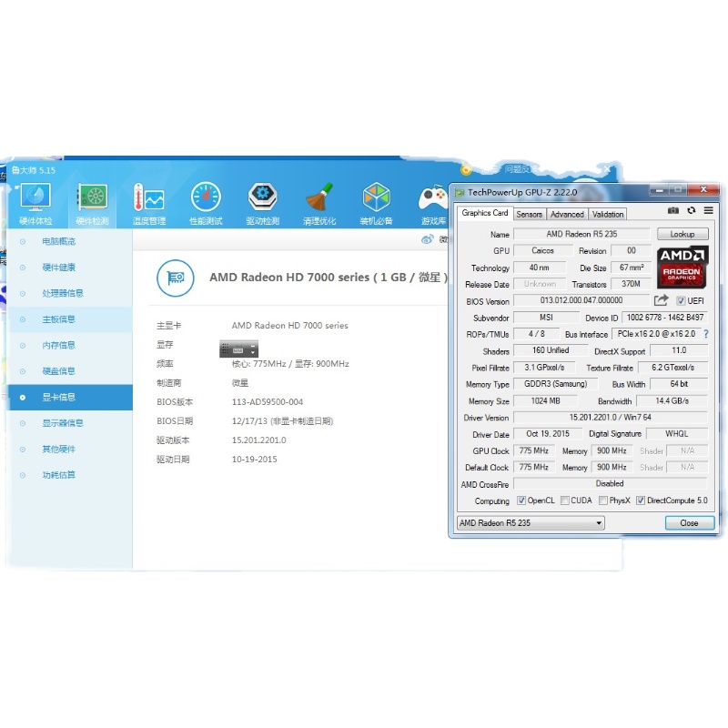Viewport: 728px width, 728px height.
Task: Switch to Graphics Card tab
Action: point(485,213)
